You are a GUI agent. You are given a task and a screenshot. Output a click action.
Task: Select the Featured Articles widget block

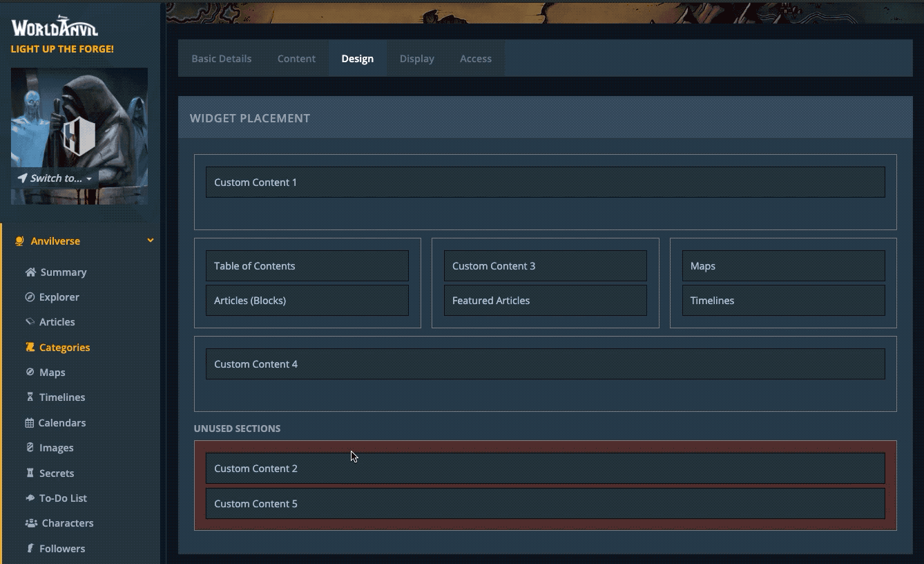[545, 301]
